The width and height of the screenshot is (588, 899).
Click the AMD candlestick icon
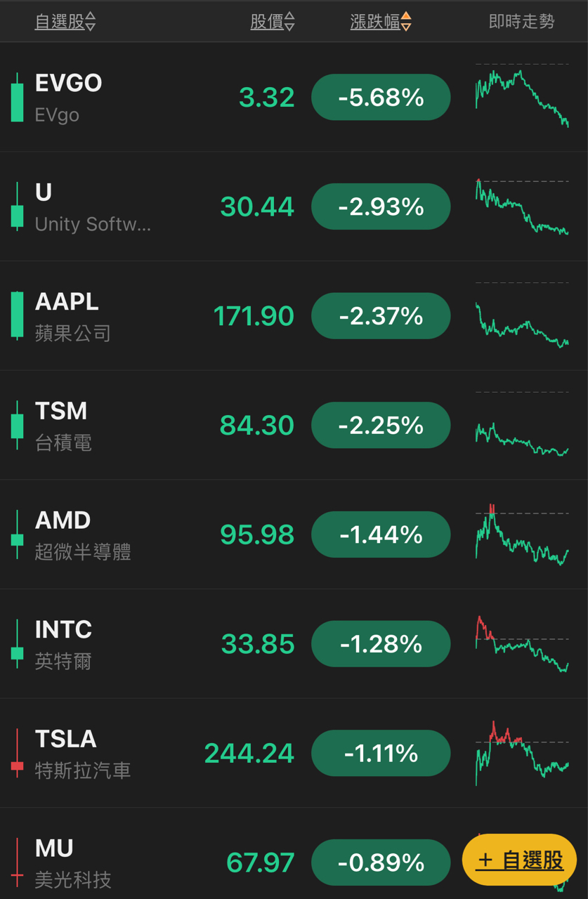(x=17, y=536)
